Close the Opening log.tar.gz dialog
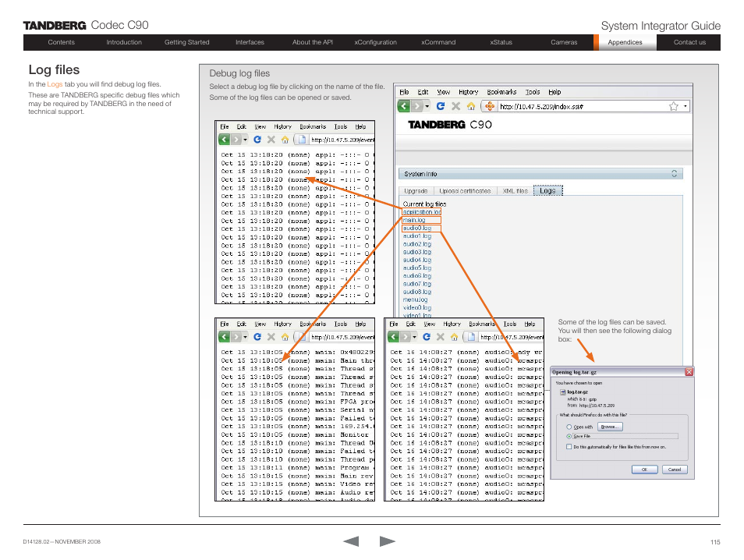The height and width of the screenshot is (560, 744). pyautogui.click(x=689, y=372)
